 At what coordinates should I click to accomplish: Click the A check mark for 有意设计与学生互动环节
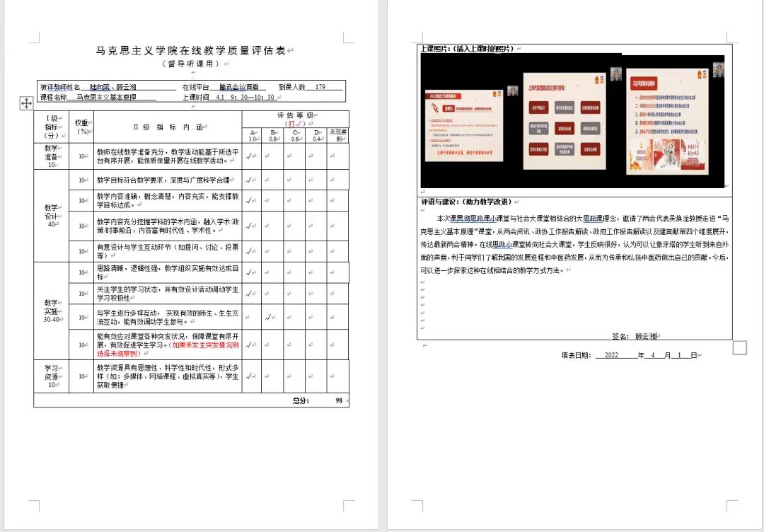click(250, 251)
